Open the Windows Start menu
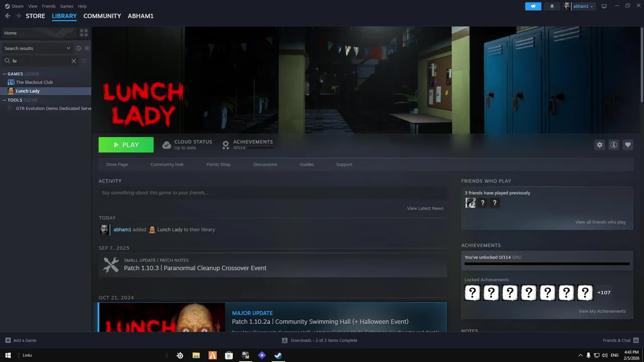 tap(8, 355)
